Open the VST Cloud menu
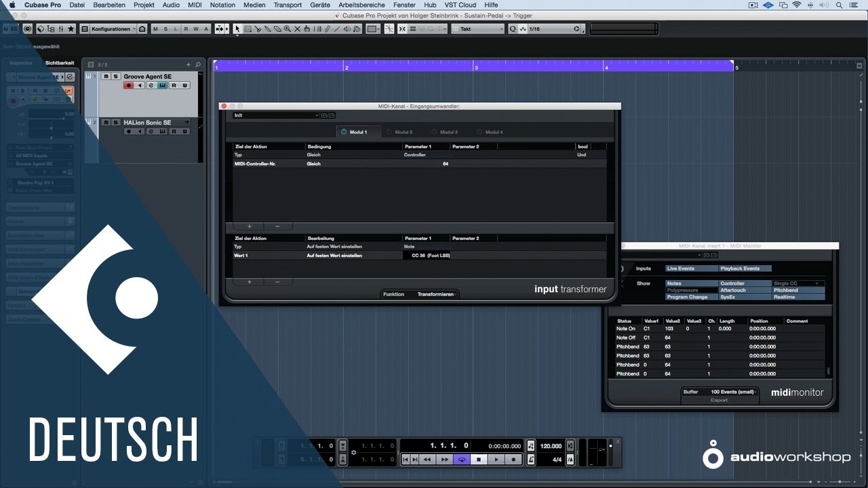The width and height of the screenshot is (868, 488). (460, 5)
